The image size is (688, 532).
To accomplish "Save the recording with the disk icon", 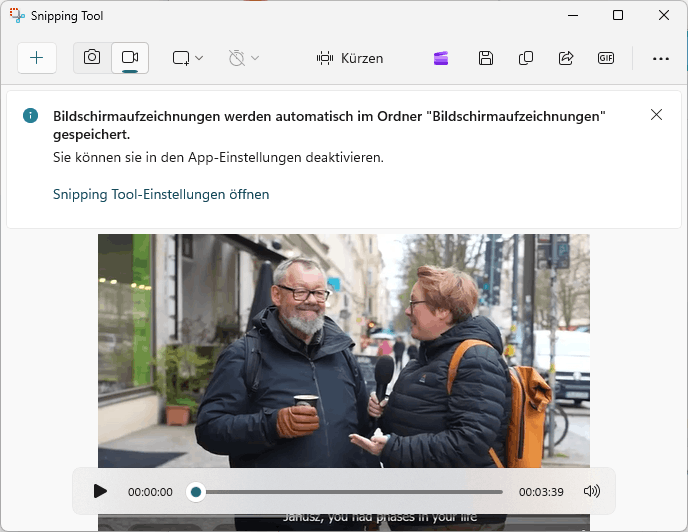I will 486,58.
